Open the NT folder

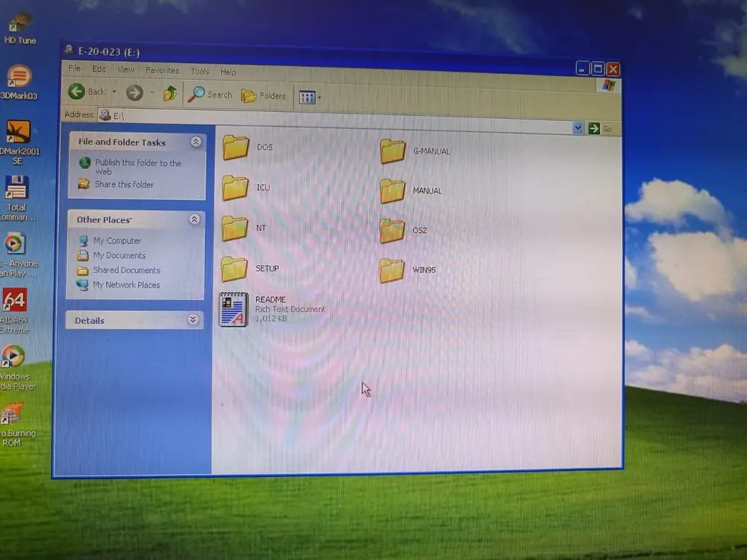(x=245, y=228)
